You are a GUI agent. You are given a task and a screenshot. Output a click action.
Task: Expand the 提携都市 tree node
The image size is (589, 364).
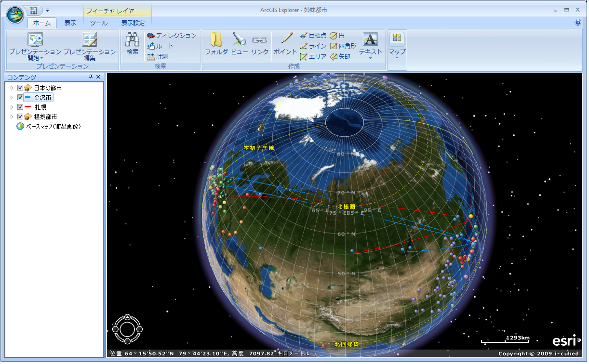pos(12,117)
